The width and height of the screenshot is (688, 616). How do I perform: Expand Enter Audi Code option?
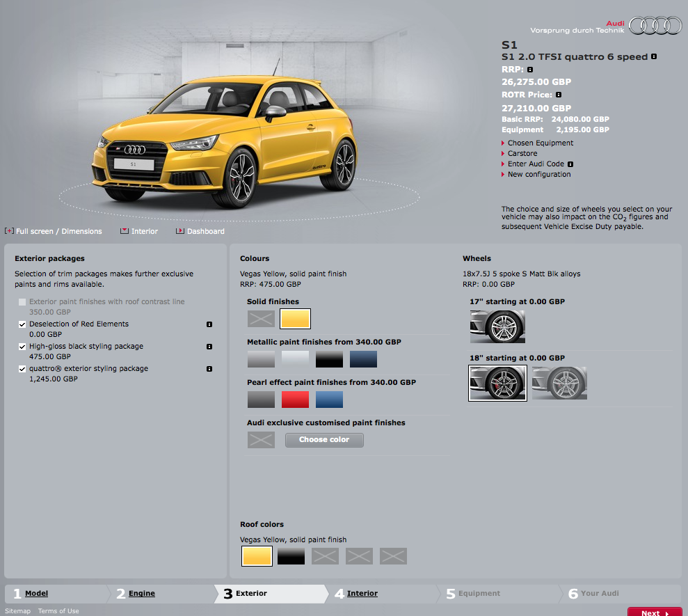(535, 164)
